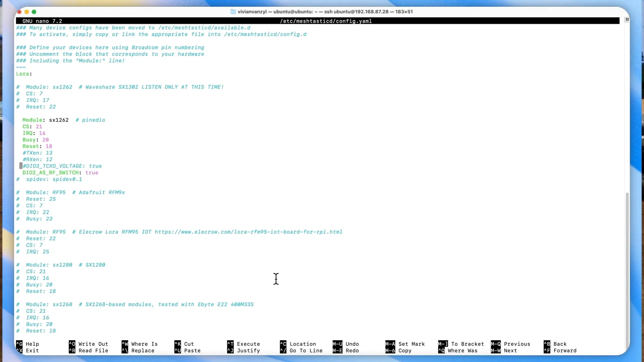The height and width of the screenshot is (362, 644).
Task: Click the 'Busy: 20' line under pinedio
Action: pyautogui.click(x=36, y=140)
